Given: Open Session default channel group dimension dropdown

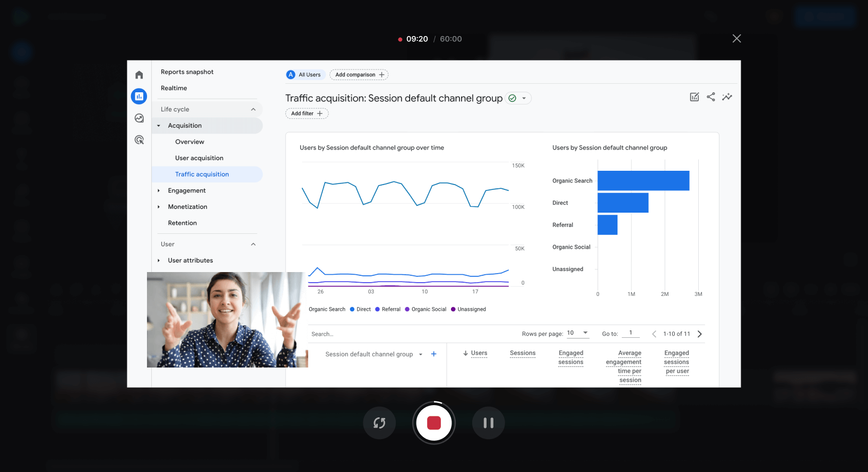Looking at the screenshot, I should pos(421,354).
